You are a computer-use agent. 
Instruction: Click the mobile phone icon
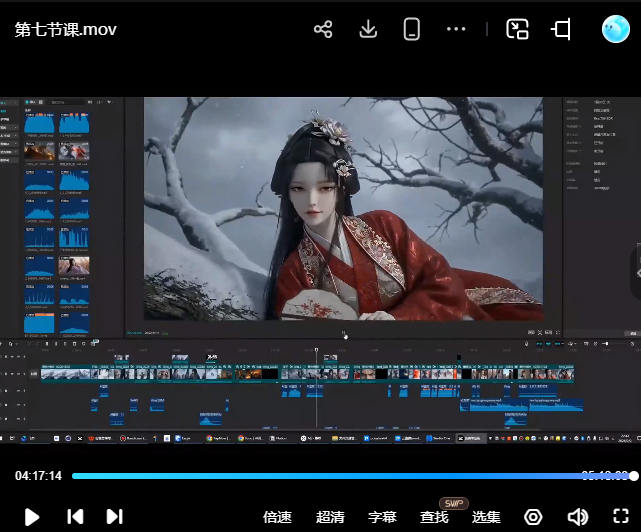tap(411, 29)
